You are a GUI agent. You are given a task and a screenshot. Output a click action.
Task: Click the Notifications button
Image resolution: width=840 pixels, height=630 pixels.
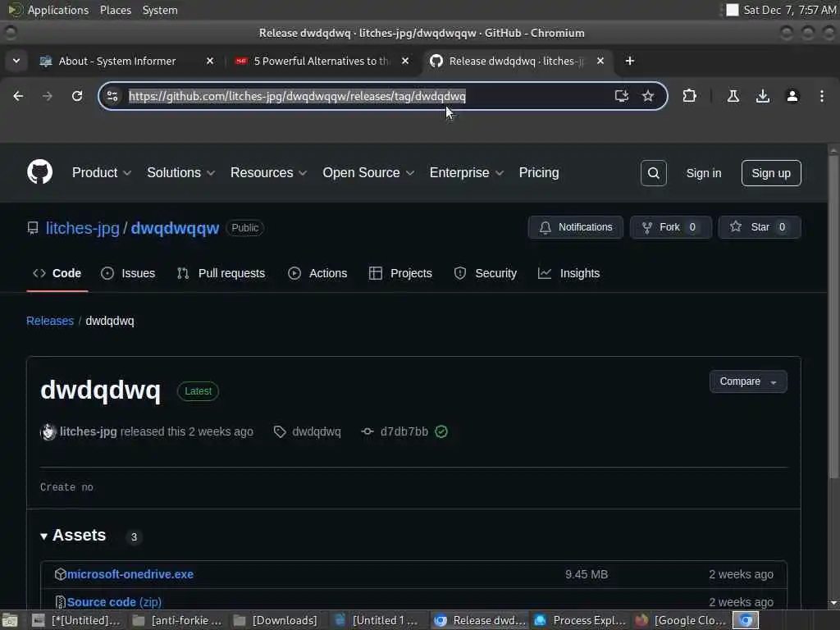575,227
